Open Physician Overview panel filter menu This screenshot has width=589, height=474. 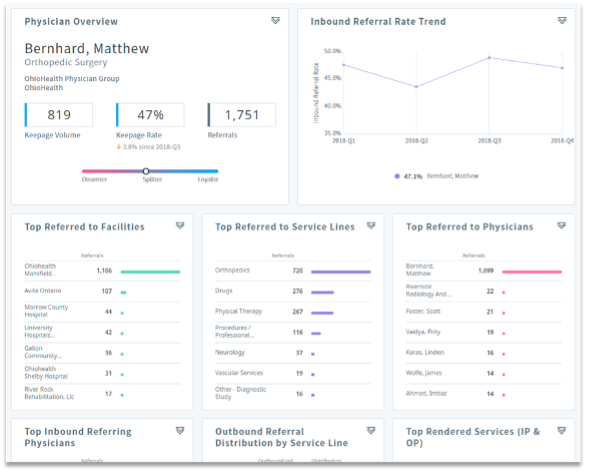(x=275, y=21)
